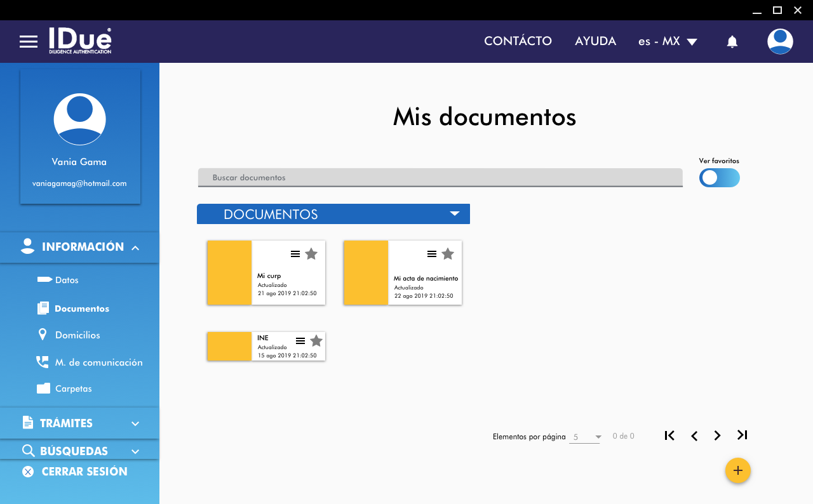
Task: Click the CONTÁCTO link
Action: point(518,41)
